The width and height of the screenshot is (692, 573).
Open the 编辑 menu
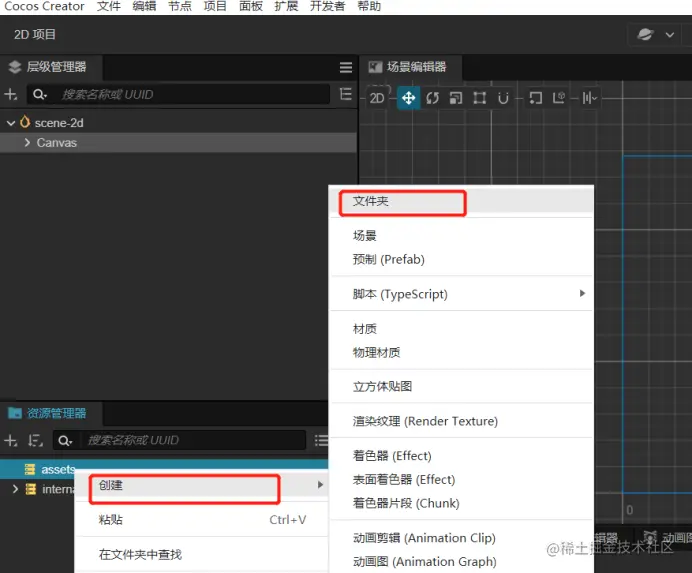pyautogui.click(x=144, y=6)
